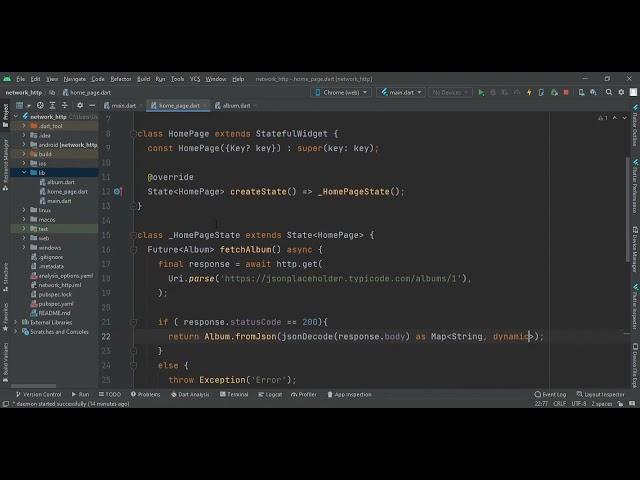Fold fetchAlbum method at line 16
This screenshot has width=640, height=480.
(x=133, y=249)
